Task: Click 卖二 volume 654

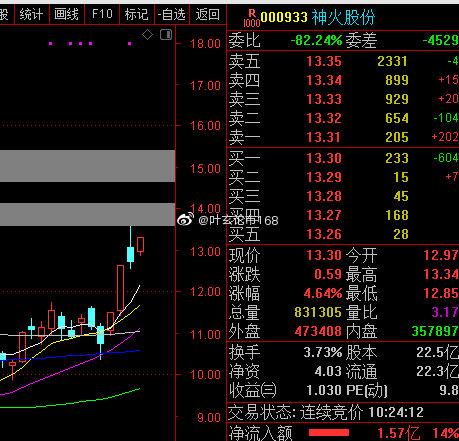Action: click(397, 118)
